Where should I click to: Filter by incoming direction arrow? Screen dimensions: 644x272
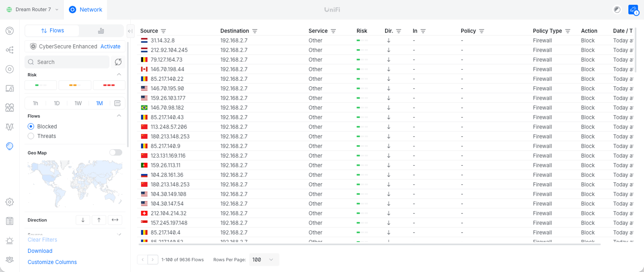tap(83, 220)
